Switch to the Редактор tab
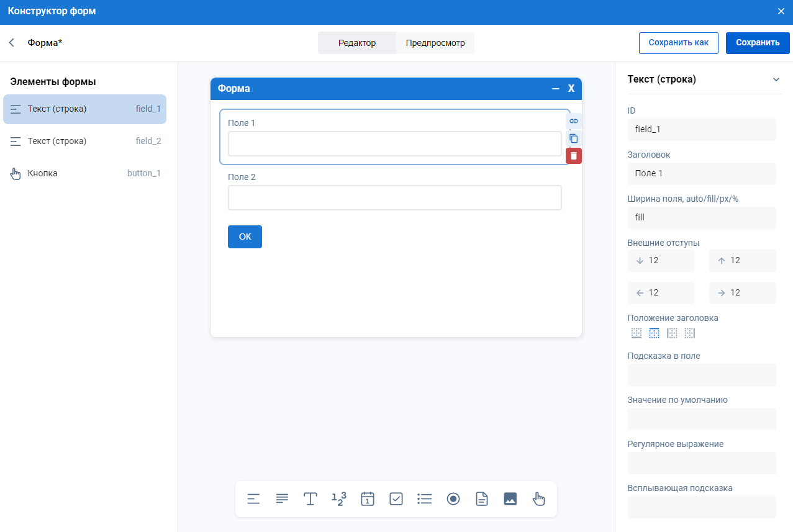The width and height of the screenshot is (793, 532). (x=357, y=43)
